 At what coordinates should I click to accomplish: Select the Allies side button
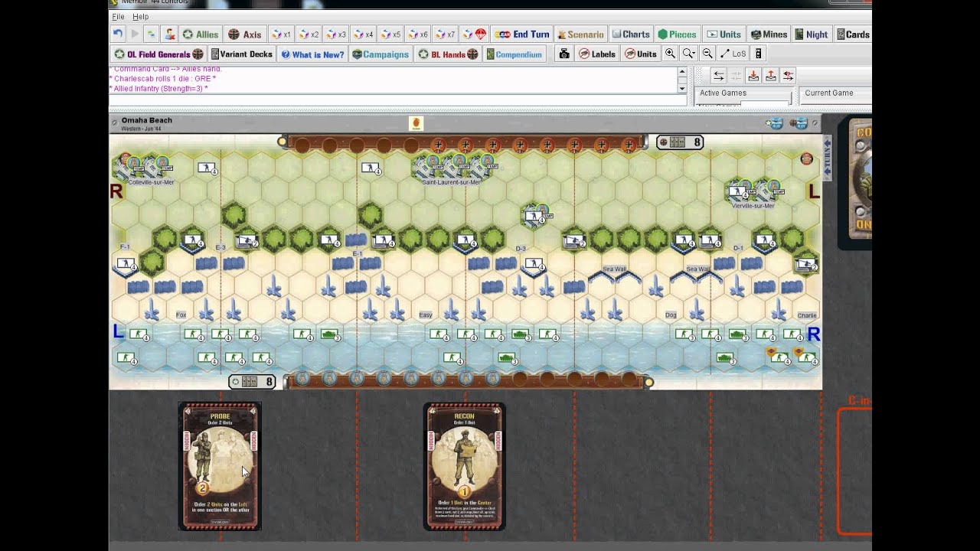[x=201, y=34]
